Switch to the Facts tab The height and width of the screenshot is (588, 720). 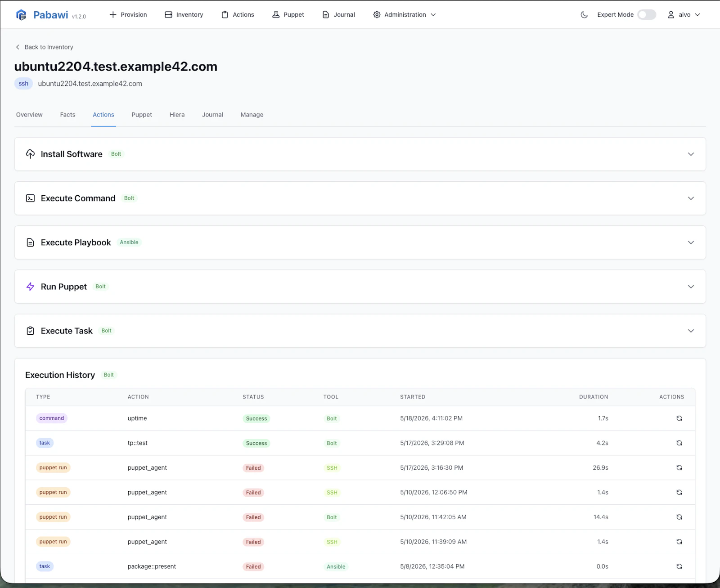coord(67,115)
